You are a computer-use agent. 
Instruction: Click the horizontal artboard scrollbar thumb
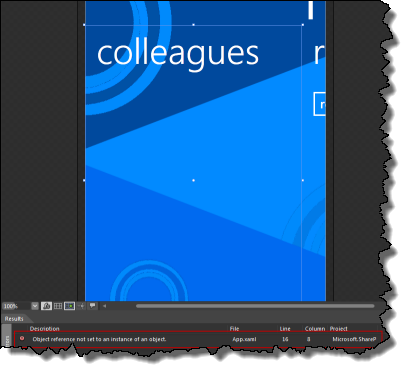[x=255, y=306]
